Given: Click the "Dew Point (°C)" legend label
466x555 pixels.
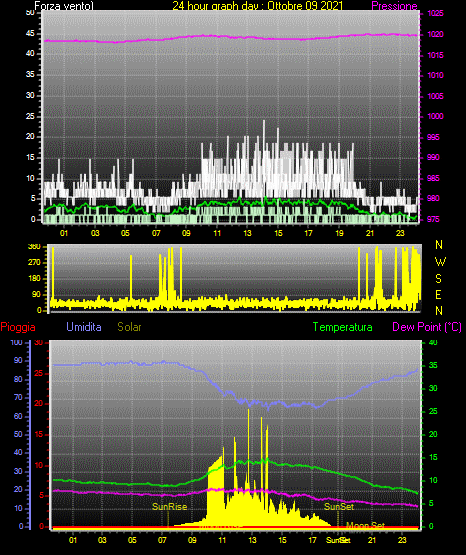Looking at the screenshot, I should tap(427, 327).
